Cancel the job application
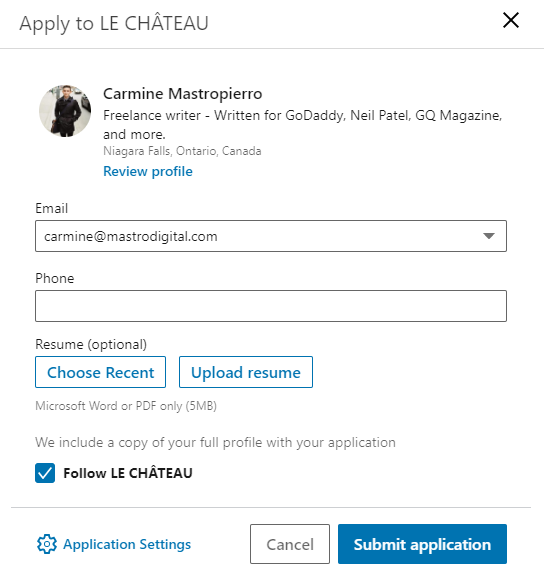The width and height of the screenshot is (544, 588). [x=290, y=544]
